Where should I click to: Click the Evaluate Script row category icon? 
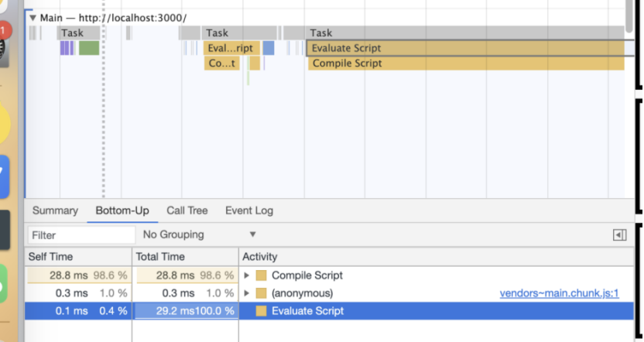point(261,311)
